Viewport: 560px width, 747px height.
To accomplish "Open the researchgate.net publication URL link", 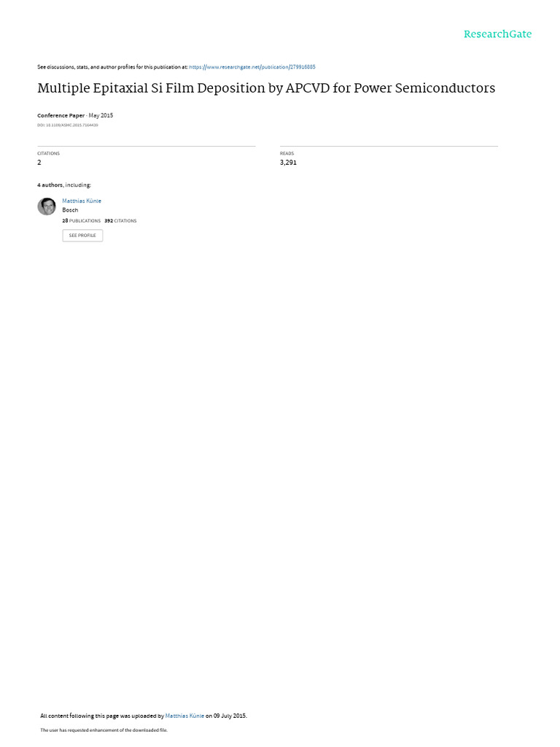I will point(252,67).
